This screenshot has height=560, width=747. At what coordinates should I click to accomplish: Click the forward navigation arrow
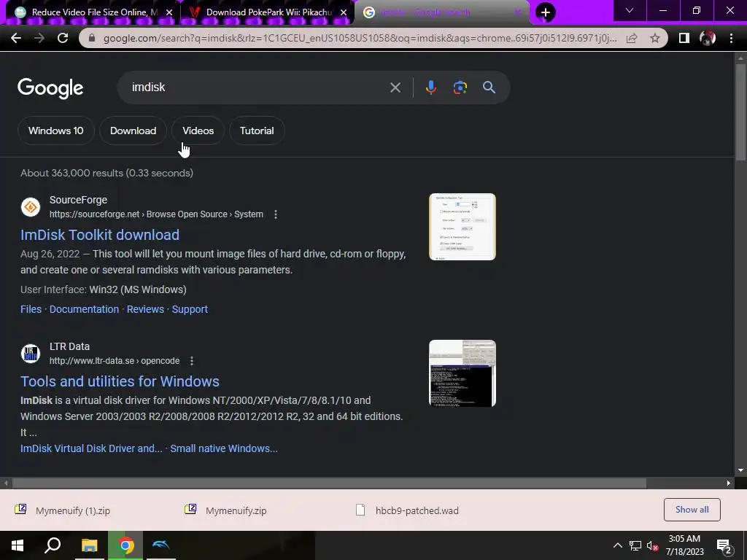point(39,38)
